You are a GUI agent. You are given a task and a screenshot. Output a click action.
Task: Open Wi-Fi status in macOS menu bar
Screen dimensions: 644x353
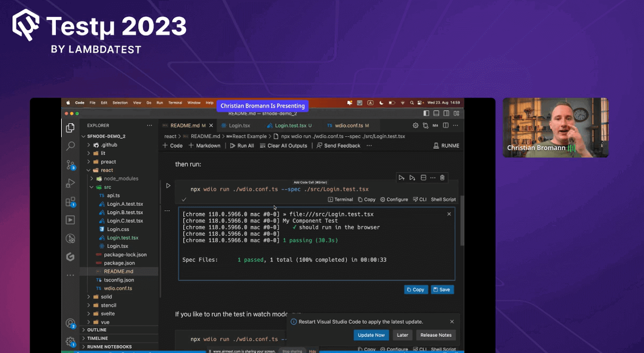coord(402,103)
